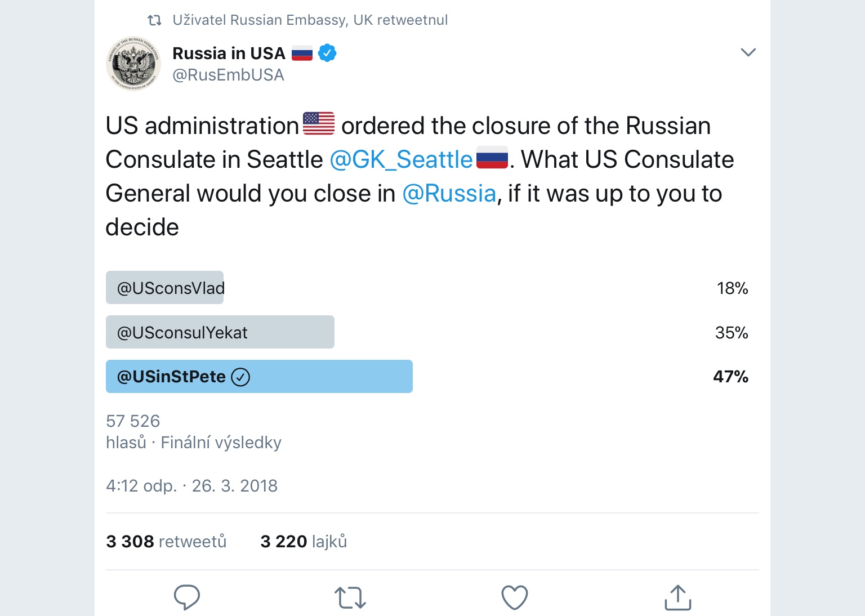Screen dimensions: 865x616
Task: View the 3 308 retweetů list
Action: [166, 541]
